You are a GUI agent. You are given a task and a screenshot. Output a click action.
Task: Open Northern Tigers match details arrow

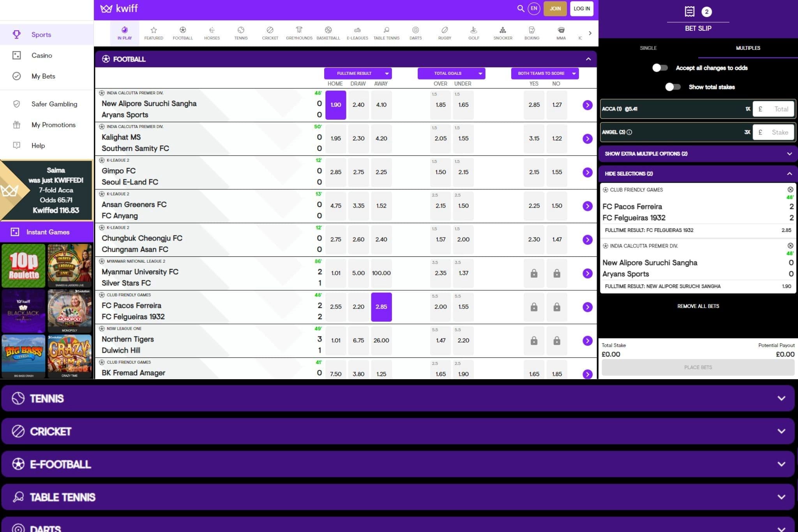pyautogui.click(x=588, y=341)
